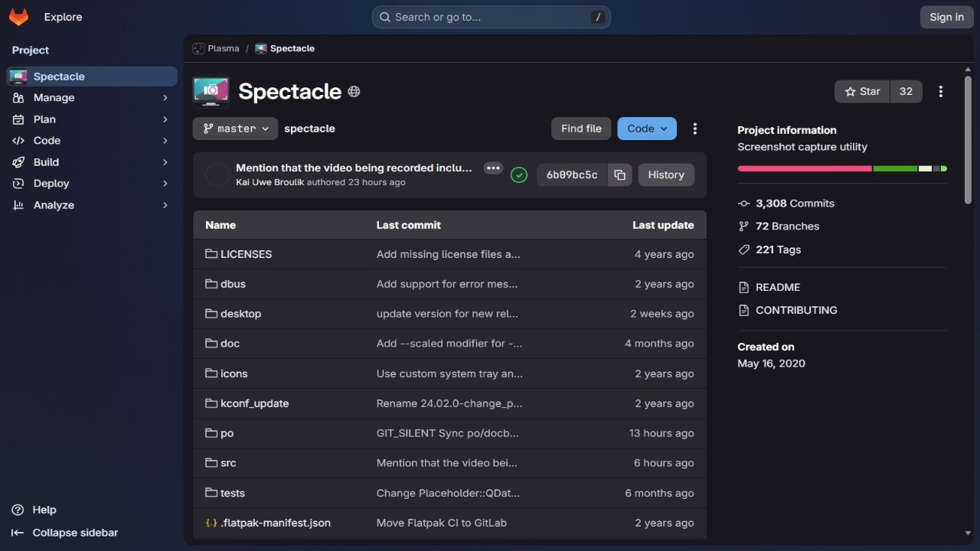The image size is (980, 551).
Task: Click the desktop folder icon
Action: click(x=211, y=314)
